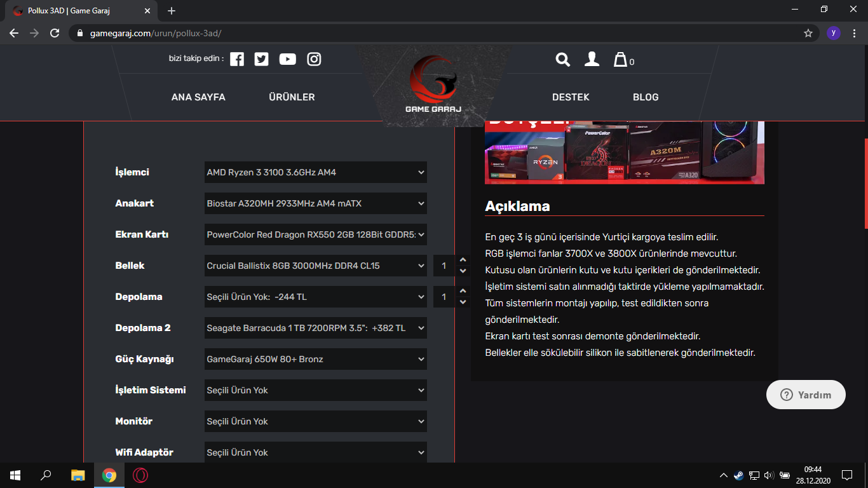Viewport: 868px width, 488px height.
Task: Open the Depolama 2 storage dropdown
Action: tap(316, 328)
